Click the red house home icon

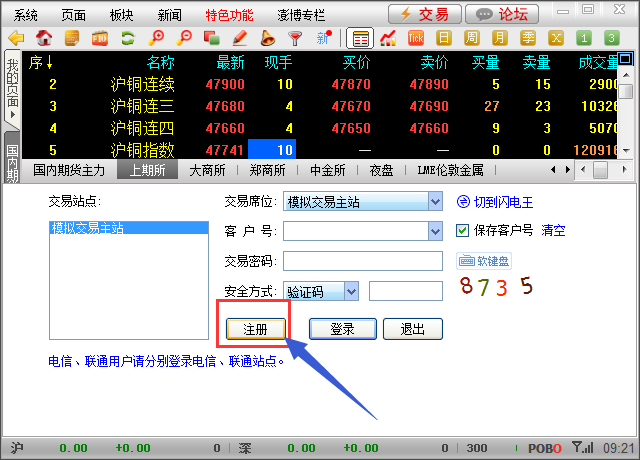point(44,38)
